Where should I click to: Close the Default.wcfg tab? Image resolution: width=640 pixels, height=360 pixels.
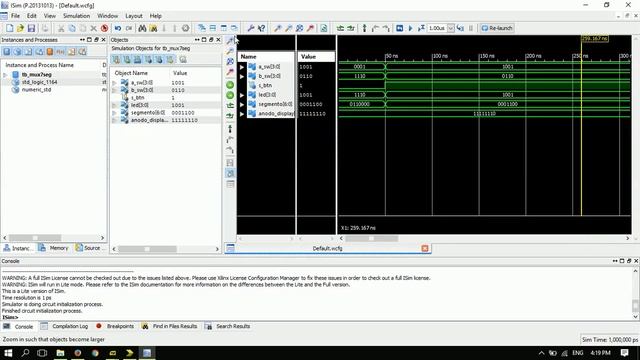click(425, 248)
